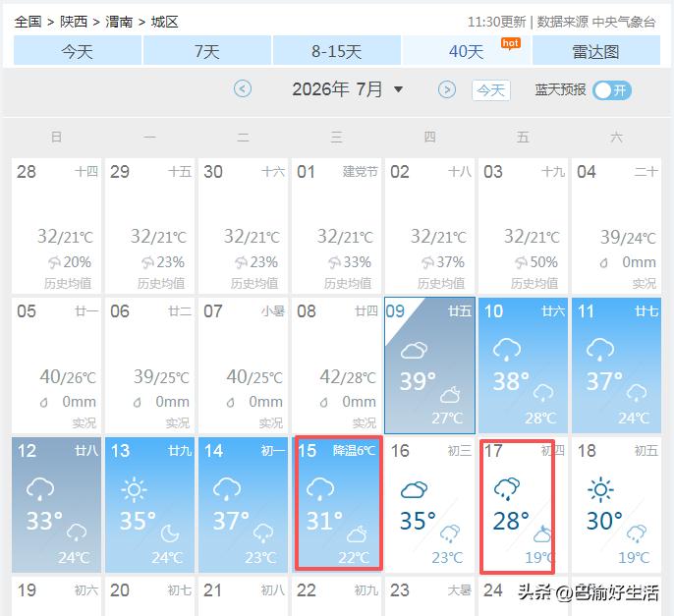Click rain icon on day 15

320,488
